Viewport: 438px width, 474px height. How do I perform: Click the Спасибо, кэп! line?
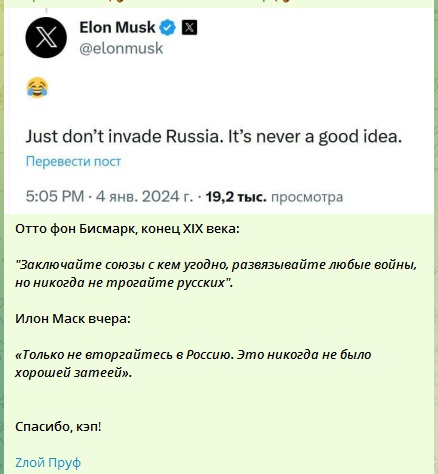(58, 427)
